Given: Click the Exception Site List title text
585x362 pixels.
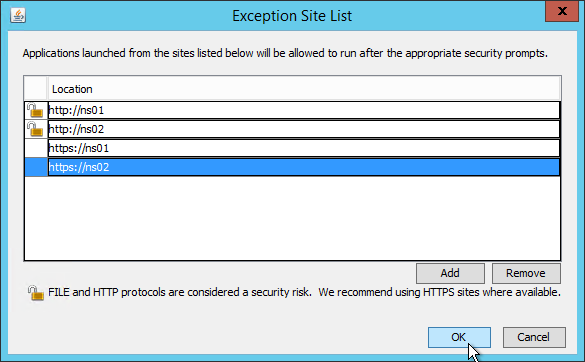Looking at the screenshot, I should tap(292, 16).
